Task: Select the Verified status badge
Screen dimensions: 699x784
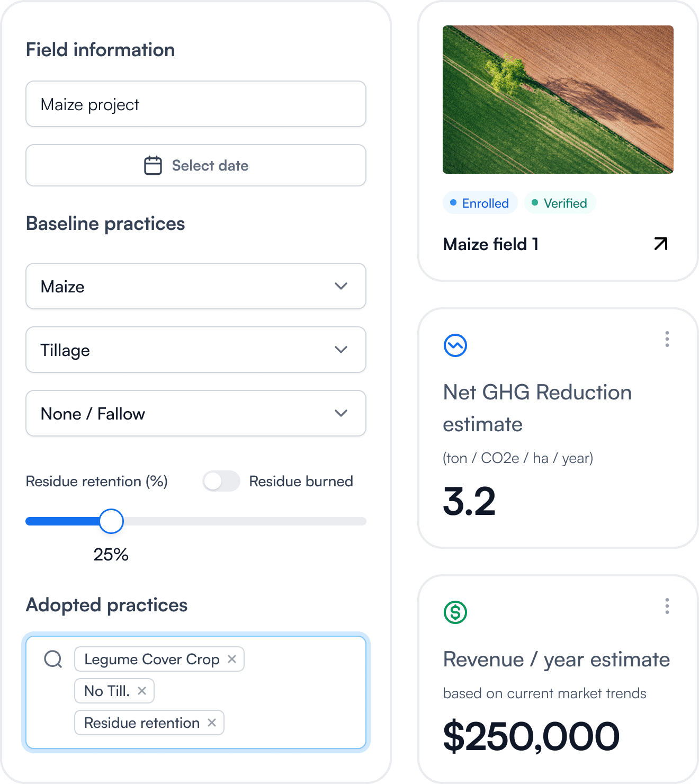Action: click(x=560, y=203)
